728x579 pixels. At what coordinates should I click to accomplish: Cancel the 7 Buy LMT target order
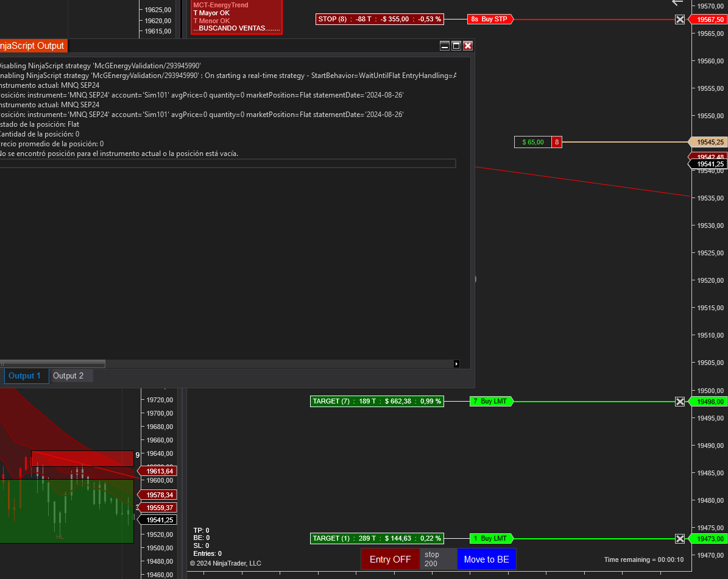click(680, 402)
